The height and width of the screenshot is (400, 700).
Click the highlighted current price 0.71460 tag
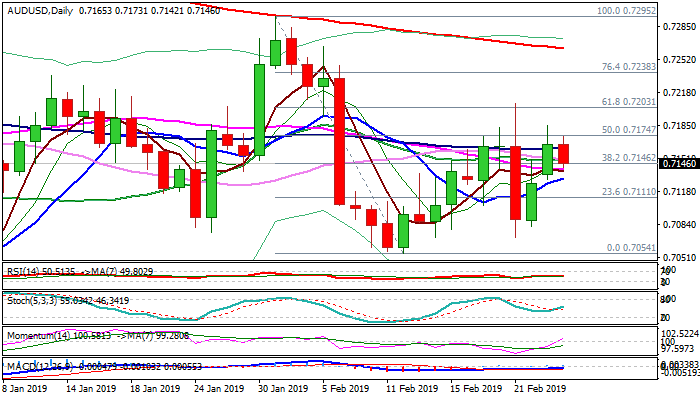click(679, 162)
